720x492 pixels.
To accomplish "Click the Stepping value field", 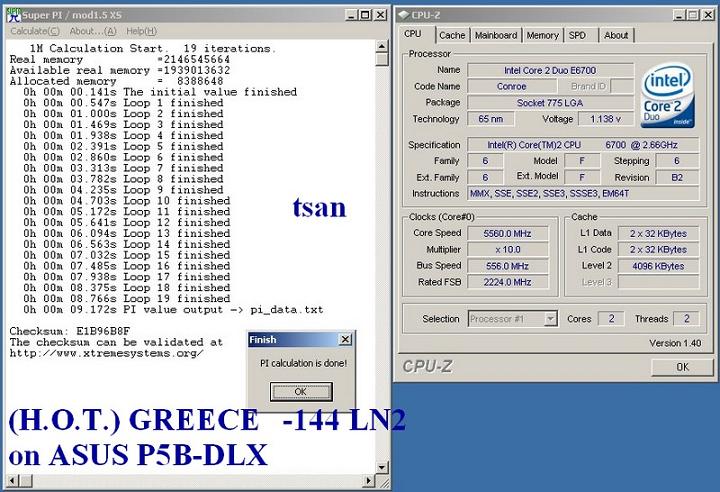I will click(677, 161).
